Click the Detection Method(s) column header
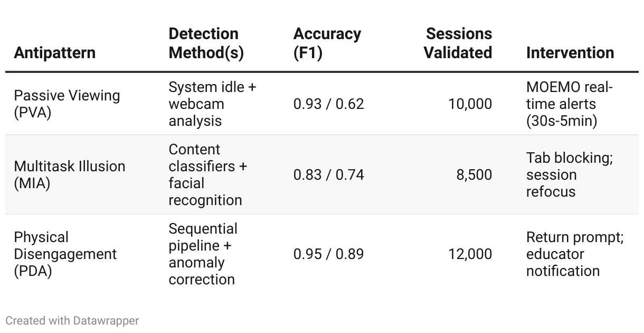The height and width of the screenshot is (333, 644). 206,43
